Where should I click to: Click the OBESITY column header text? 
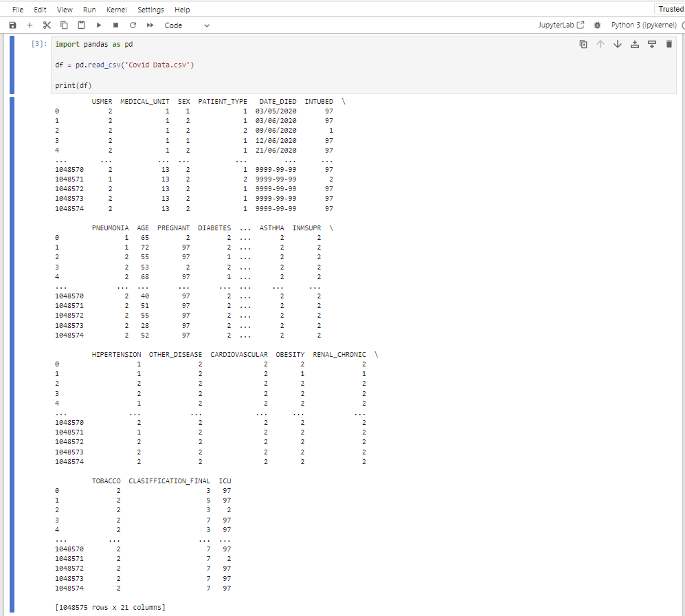pos(290,355)
